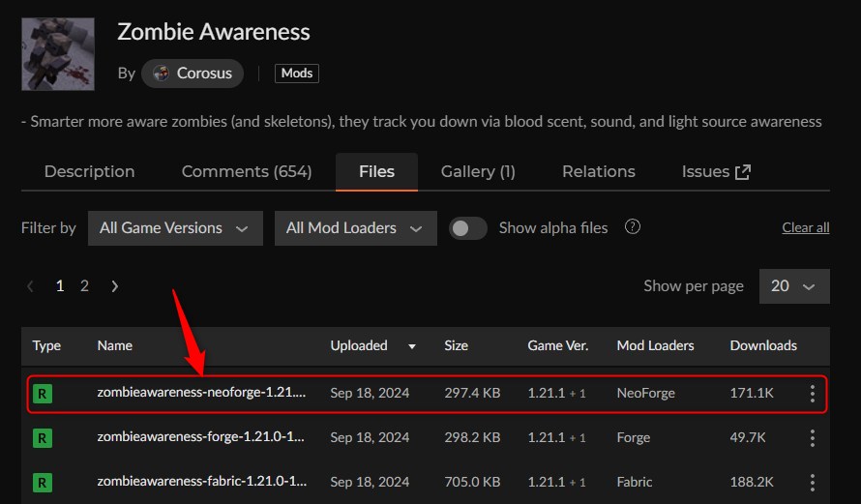This screenshot has height=504, width=861.
Task: Click the Zombie Awareness mod thumbnail
Action: 58,54
